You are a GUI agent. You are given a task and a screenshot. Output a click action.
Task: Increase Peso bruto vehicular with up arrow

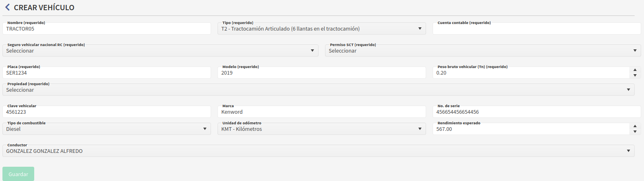coord(635,70)
